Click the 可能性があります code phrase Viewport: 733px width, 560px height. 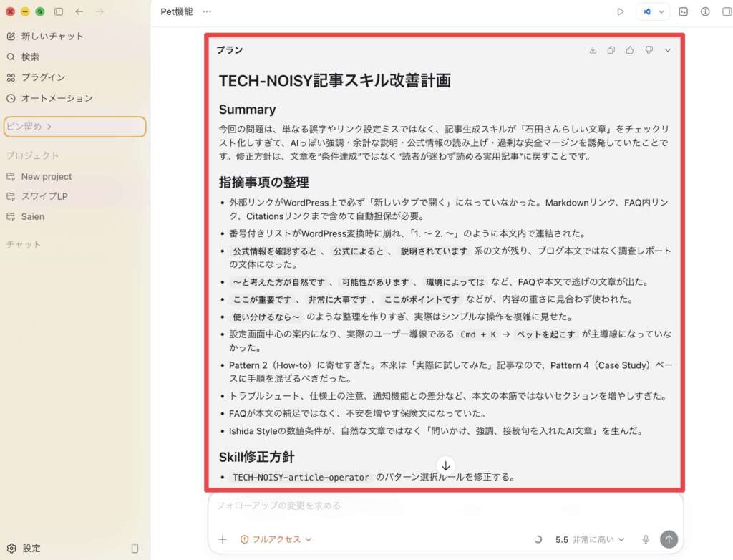click(375, 282)
